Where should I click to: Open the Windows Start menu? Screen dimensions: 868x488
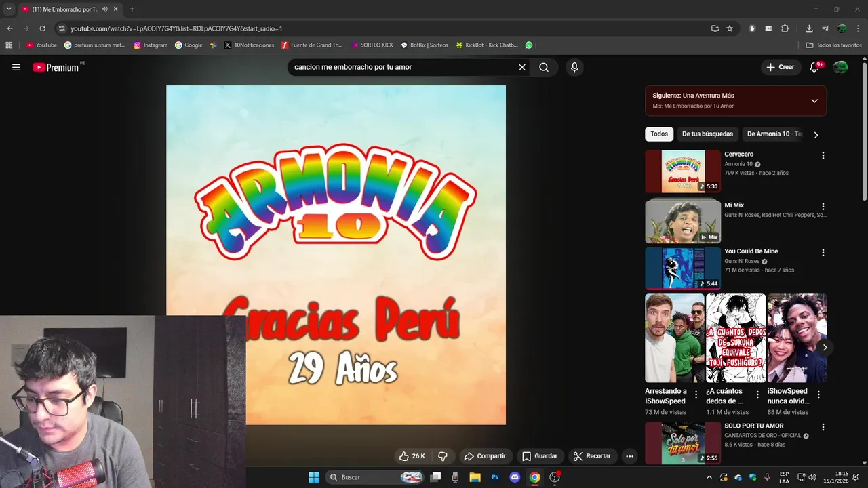[314, 477]
